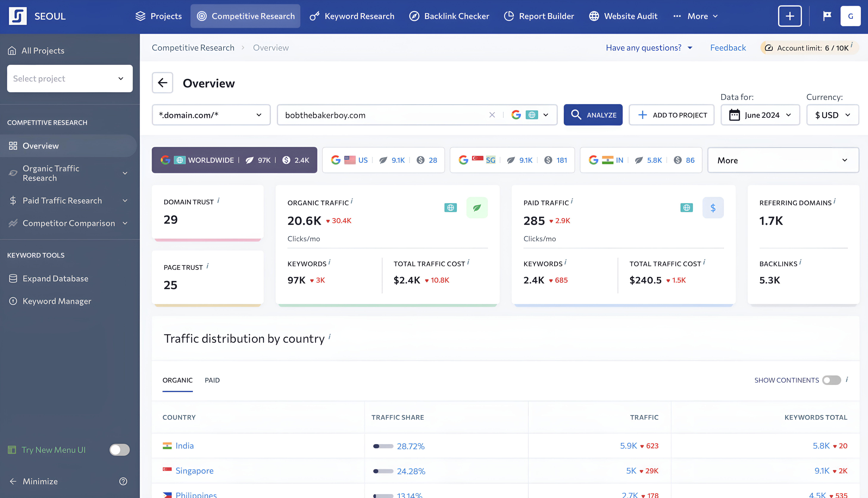Click Page Trust info icon

[x=207, y=266]
